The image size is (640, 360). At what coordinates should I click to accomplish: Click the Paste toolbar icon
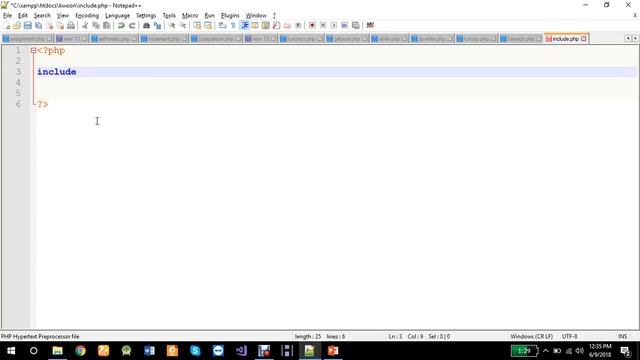(x=107, y=25)
